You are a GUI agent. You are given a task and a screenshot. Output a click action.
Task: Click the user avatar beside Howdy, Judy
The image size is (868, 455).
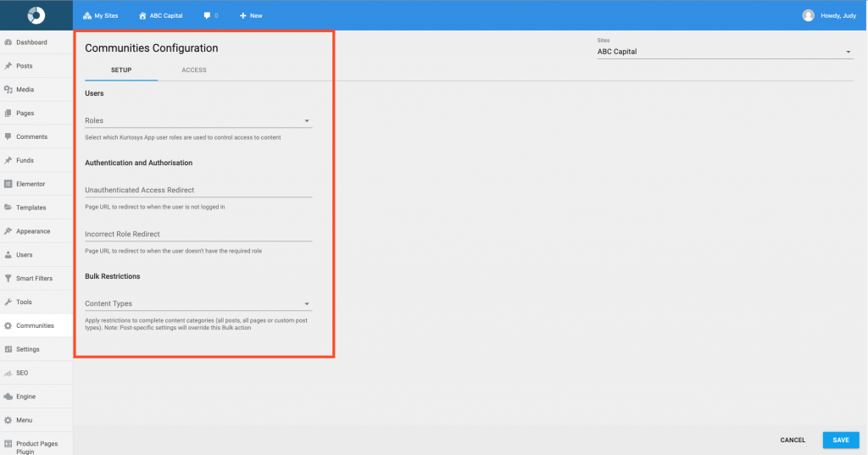[x=808, y=15]
